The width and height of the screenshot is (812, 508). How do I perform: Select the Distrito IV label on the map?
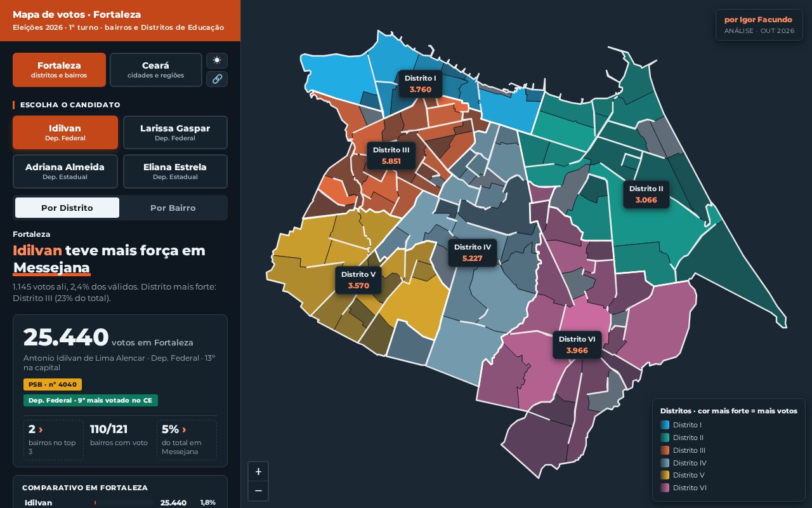tap(473, 253)
